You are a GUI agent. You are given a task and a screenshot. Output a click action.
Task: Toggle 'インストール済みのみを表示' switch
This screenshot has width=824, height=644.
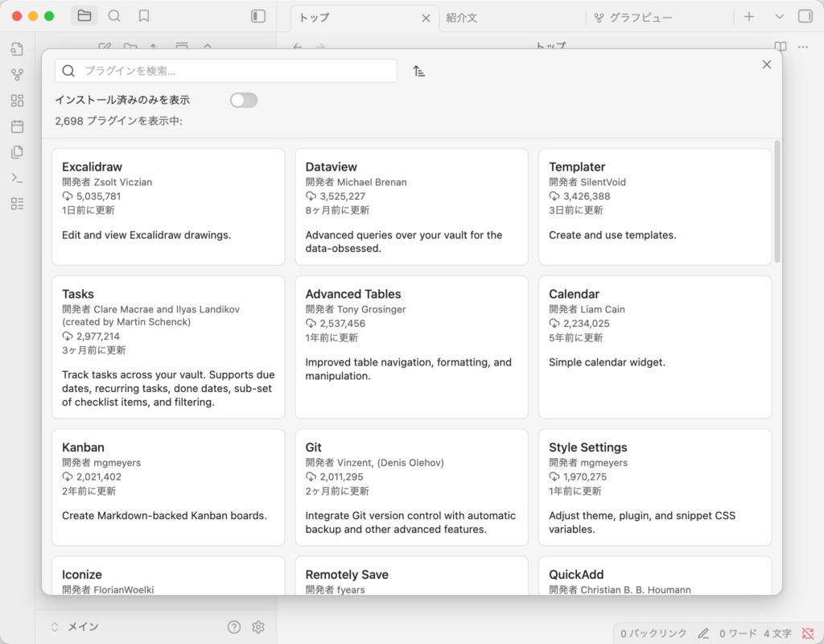[243, 100]
